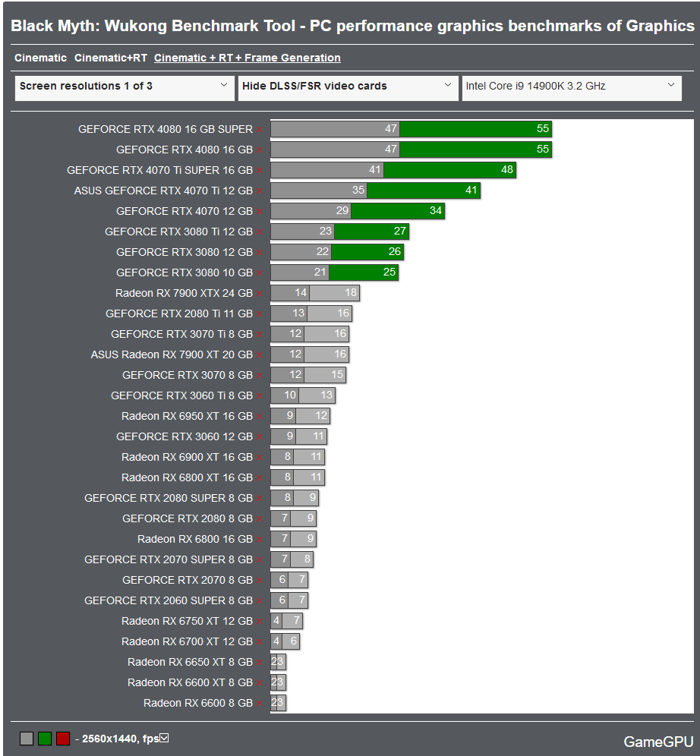The image size is (700, 756).
Task: Click red X beside Radeon RX 6800 XT 16 GB
Action: click(x=260, y=478)
